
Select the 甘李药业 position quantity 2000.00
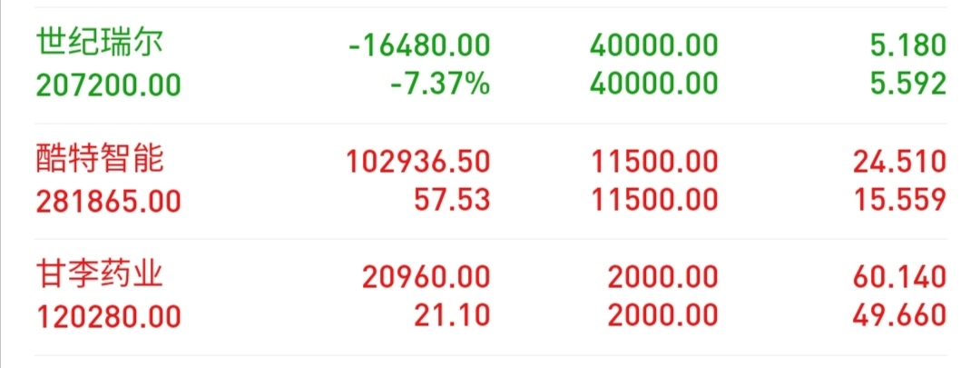[x=663, y=278]
